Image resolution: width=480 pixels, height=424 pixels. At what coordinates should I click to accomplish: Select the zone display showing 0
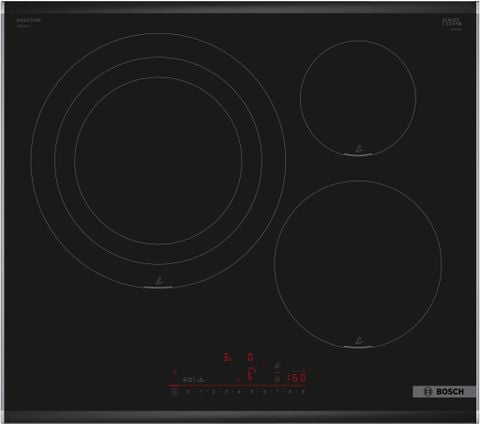(250, 358)
